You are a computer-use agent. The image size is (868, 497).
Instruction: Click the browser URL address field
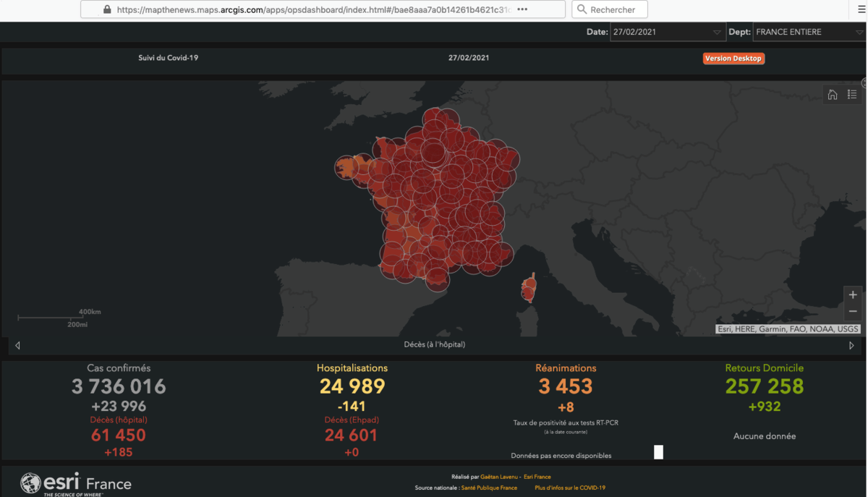pyautogui.click(x=322, y=10)
